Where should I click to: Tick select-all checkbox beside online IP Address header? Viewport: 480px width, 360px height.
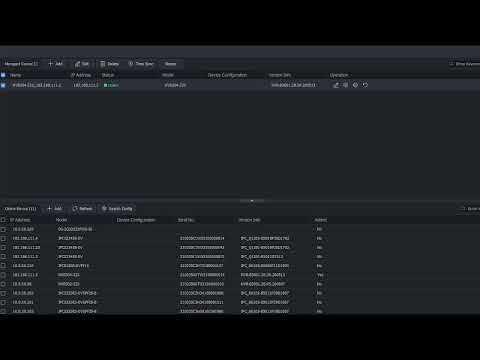click(3, 220)
